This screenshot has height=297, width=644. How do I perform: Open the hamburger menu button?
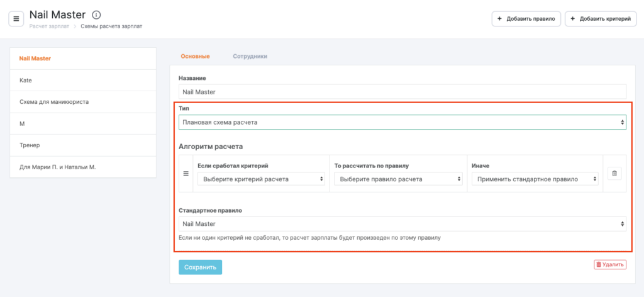click(x=16, y=19)
